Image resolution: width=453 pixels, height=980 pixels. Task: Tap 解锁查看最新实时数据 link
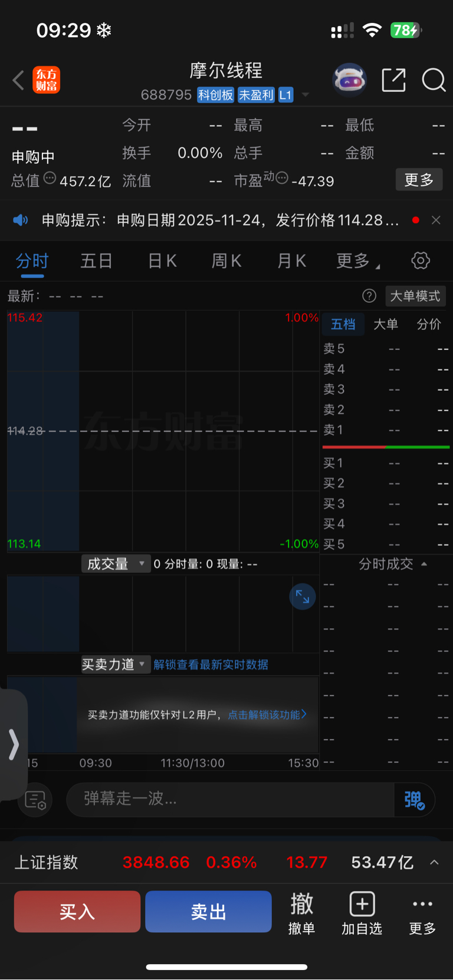coord(211,665)
